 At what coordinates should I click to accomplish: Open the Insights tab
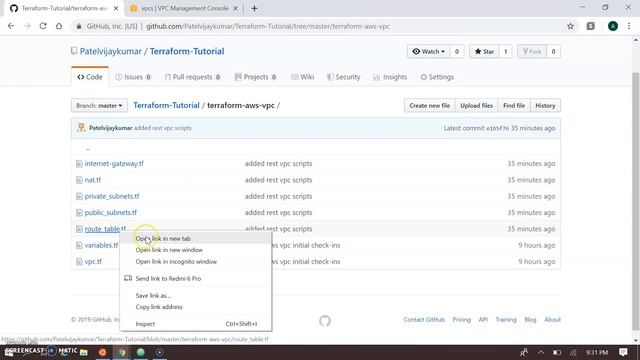pos(390,77)
